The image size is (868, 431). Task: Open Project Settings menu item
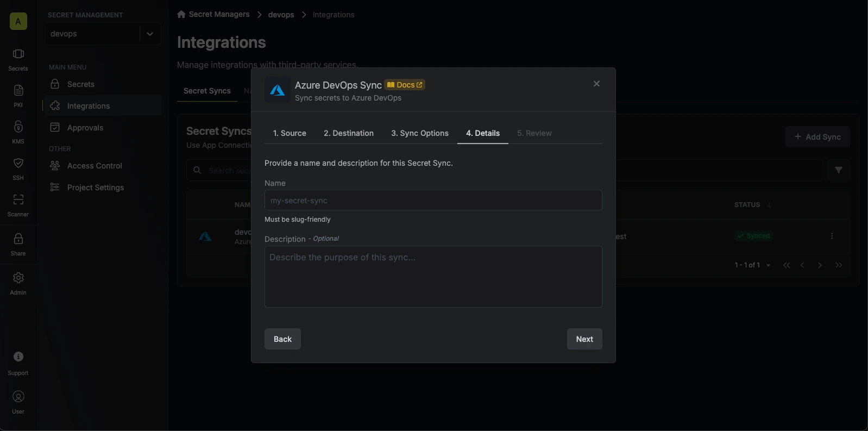pos(102,188)
